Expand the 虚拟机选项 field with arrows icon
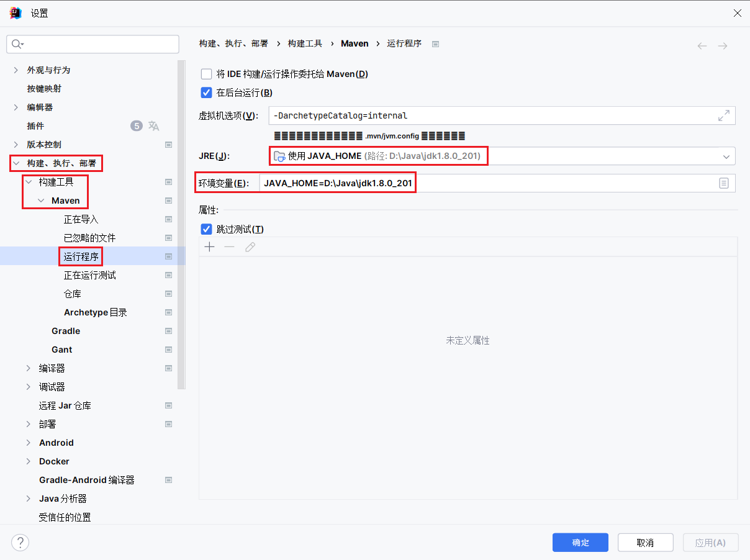 point(724,115)
